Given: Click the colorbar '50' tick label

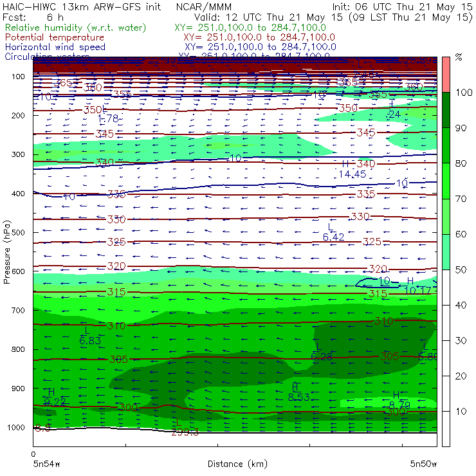Looking at the screenshot, I should pyautogui.click(x=461, y=270).
